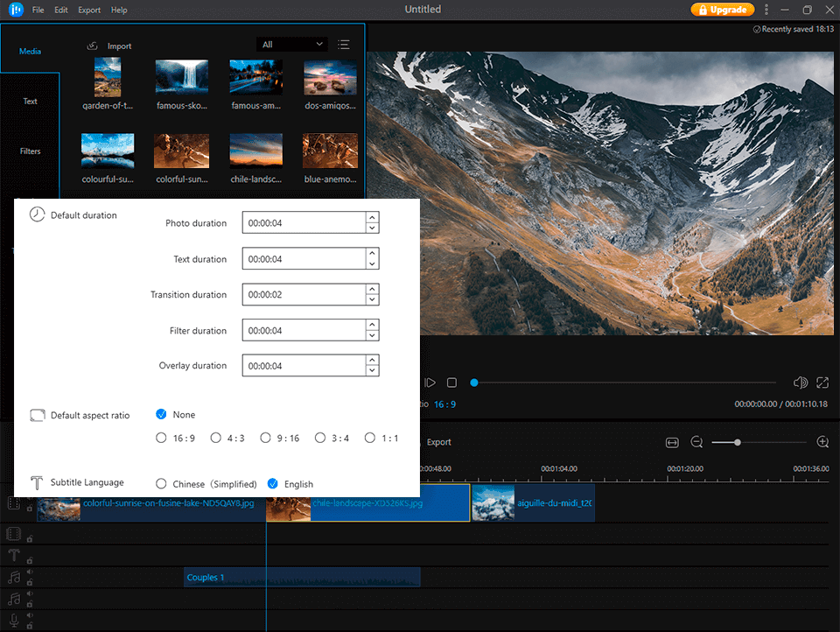Open the Filters tab in sidebar
The height and width of the screenshot is (632, 840).
(x=31, y=151)
